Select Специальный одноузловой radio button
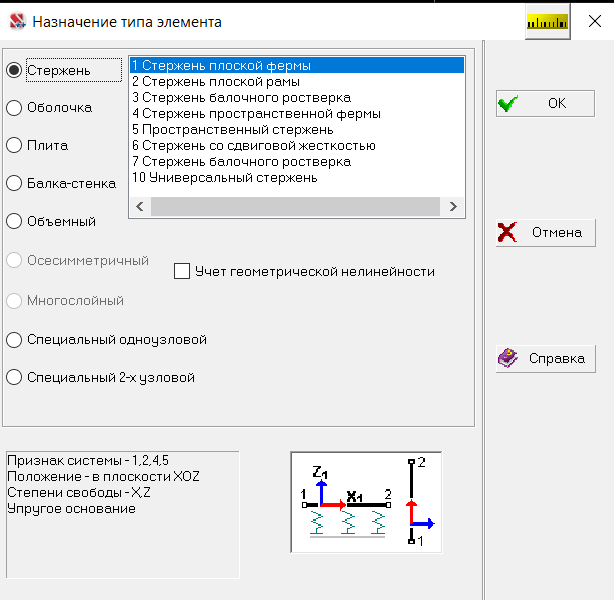614x600 pixels. coord(14,340)
